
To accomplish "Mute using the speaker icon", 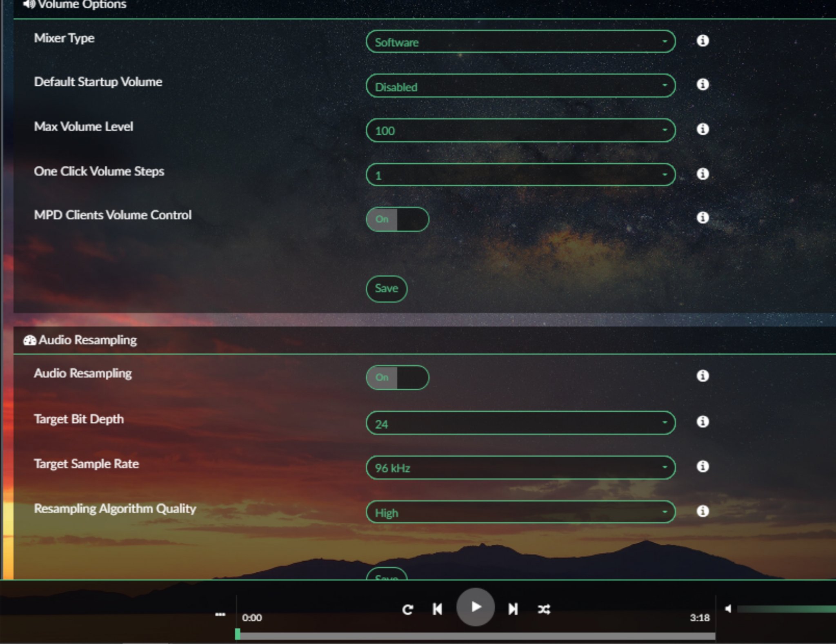I will (728, 609).
